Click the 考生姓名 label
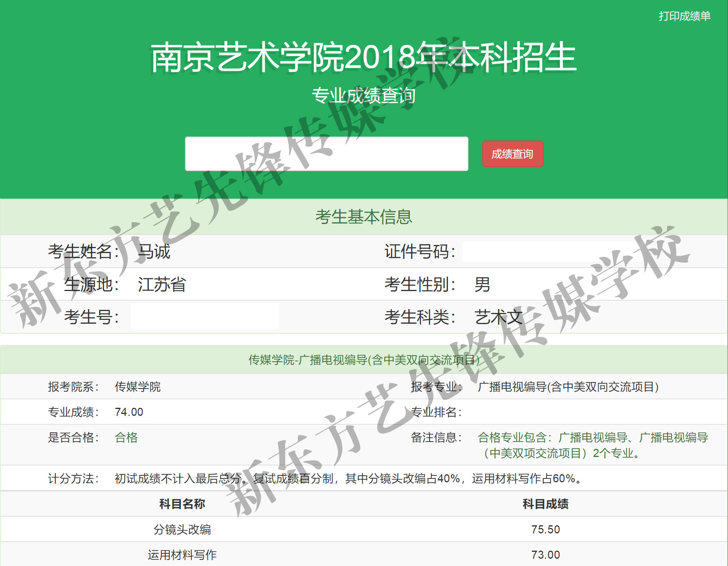728x566 pixels. coord(83,252)
